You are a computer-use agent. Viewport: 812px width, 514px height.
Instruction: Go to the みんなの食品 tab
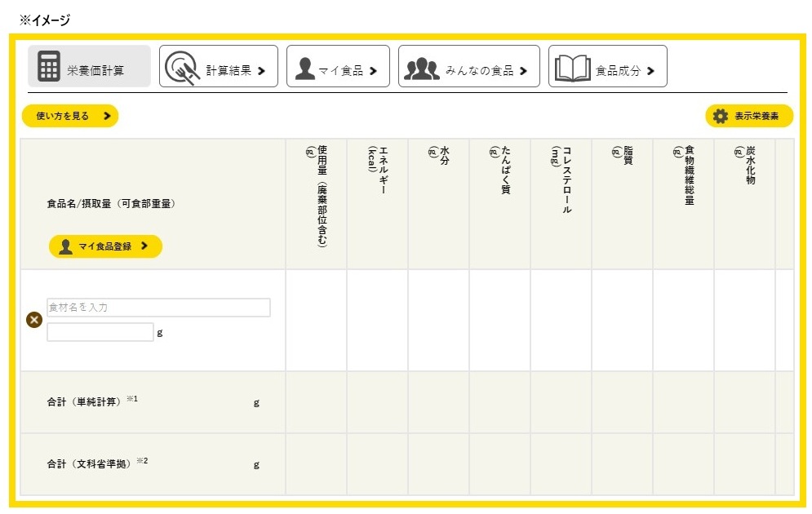(x=469, y=66)
